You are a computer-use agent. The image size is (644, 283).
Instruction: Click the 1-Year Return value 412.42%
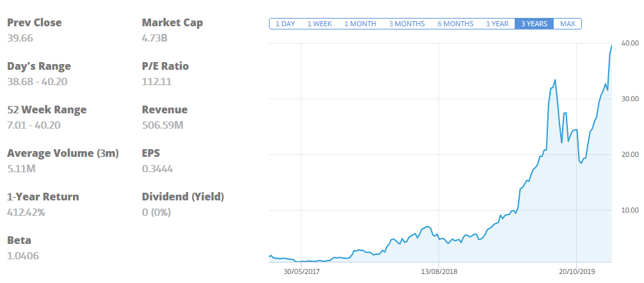click(26, 212)
